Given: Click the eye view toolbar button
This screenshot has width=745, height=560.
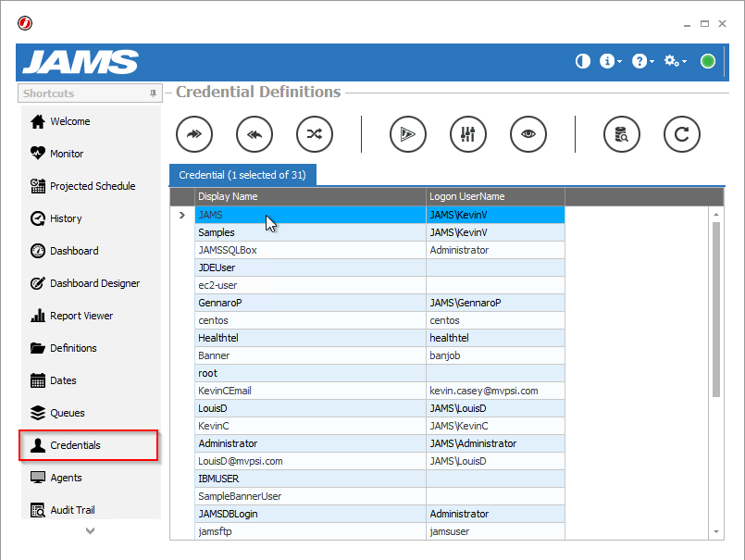Looking at the screenshot, I should [x=528, y=134].
